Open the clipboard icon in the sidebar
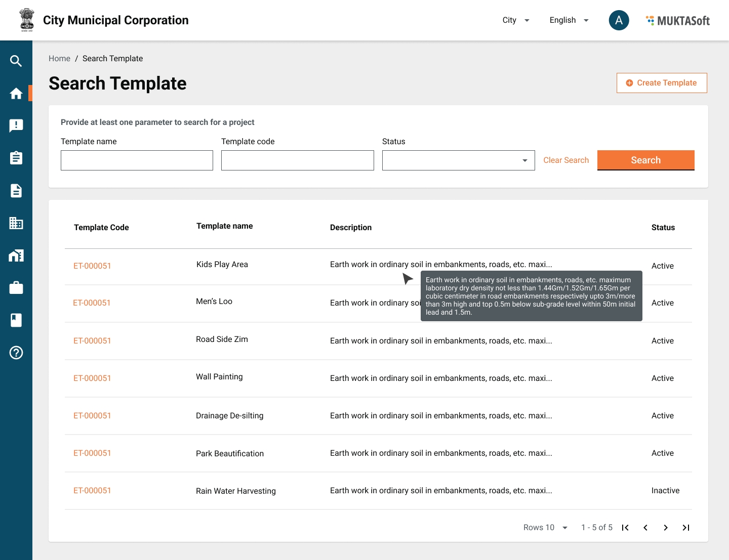 16,158
